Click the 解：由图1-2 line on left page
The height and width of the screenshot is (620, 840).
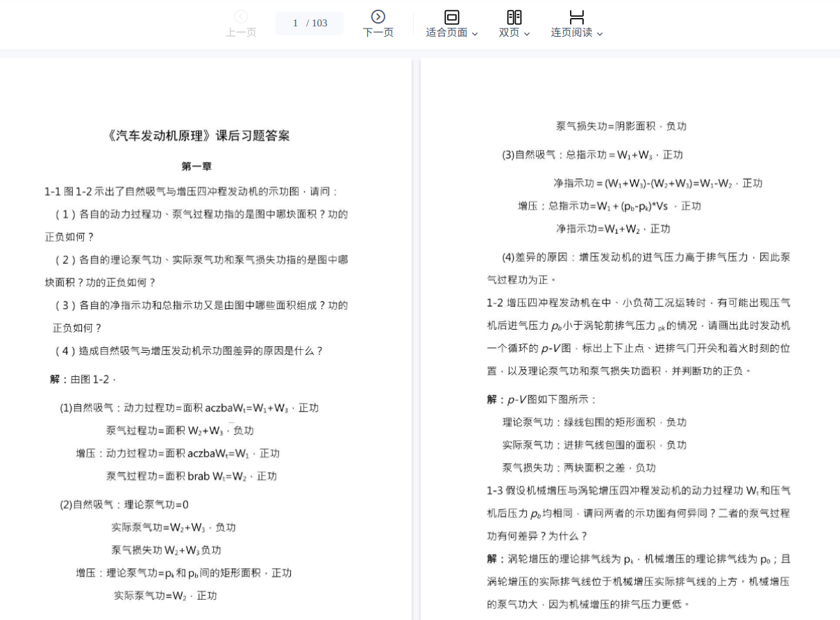coord(83,379)
